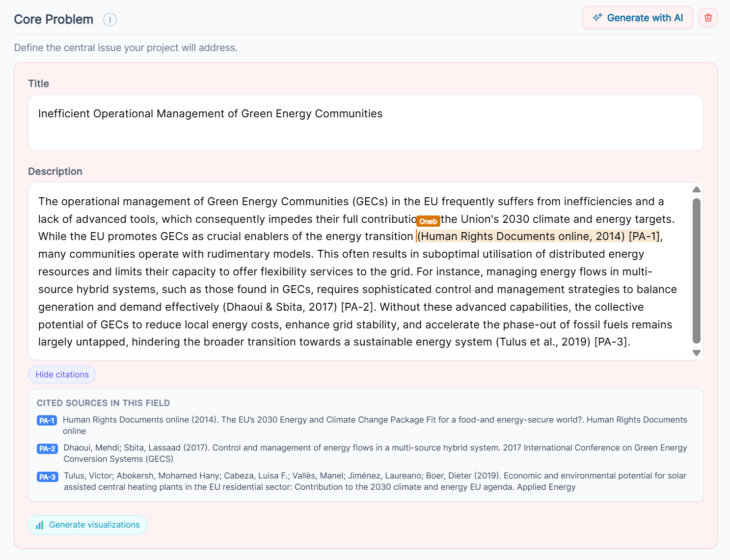Click the description scrollbar down arrow
The width and height of the screenshot is (730, 560).
coord(696,352)
